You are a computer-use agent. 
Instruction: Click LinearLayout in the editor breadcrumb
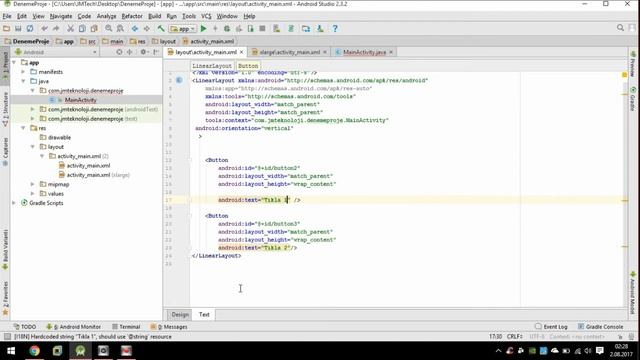(212, 66)
